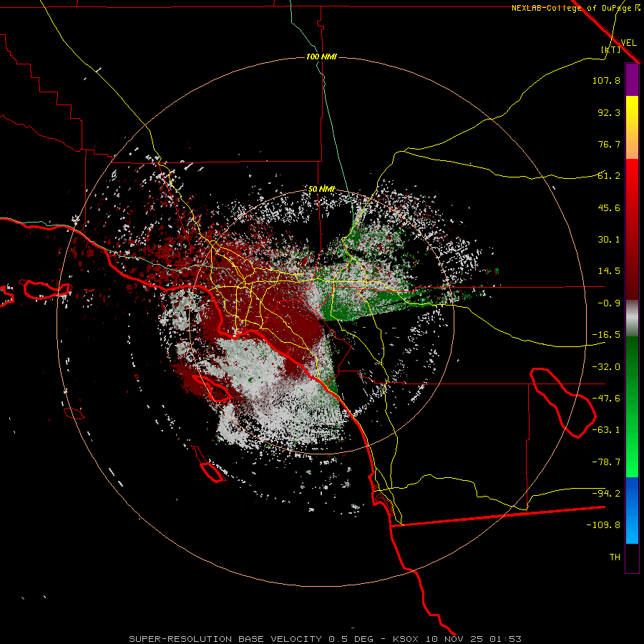Click the [KT] units label

(610, 49)
